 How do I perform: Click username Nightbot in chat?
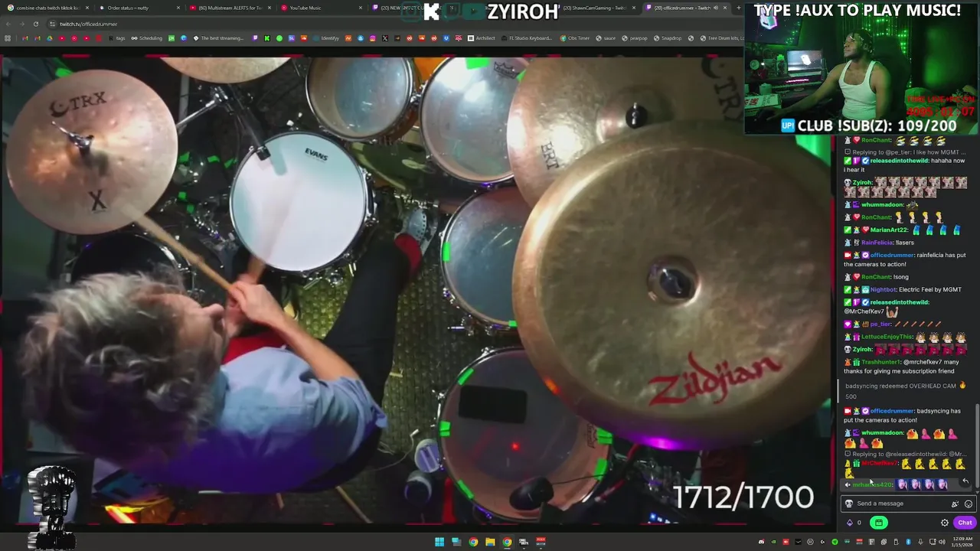click(x=884, y=290)
